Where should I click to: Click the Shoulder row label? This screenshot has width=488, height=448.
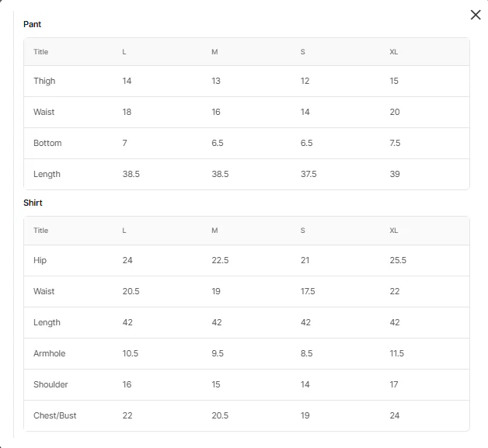(51, 384)
